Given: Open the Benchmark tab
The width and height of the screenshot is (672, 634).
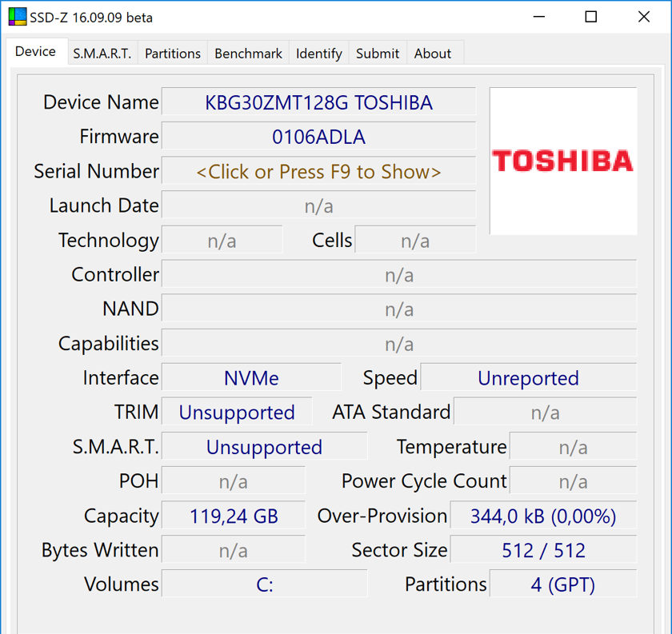Looking at the screenshot, I should (x=248, y=54).
